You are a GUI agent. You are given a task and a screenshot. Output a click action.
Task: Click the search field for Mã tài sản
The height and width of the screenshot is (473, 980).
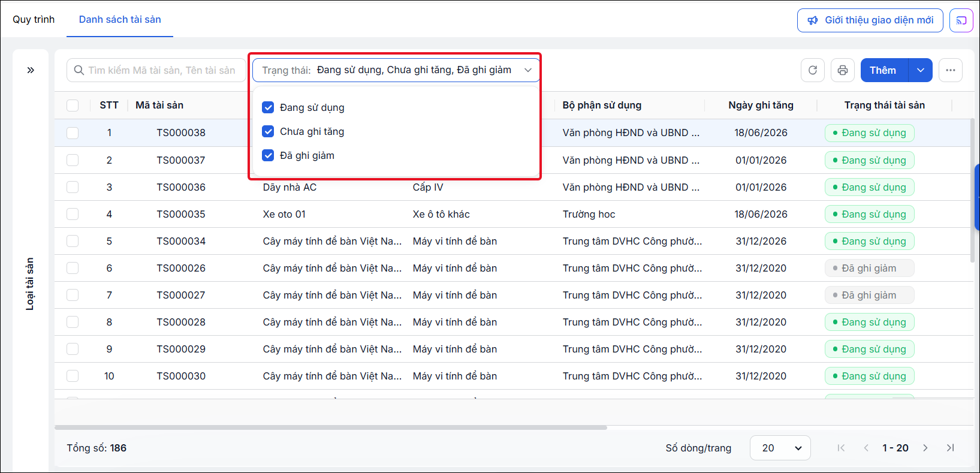(x=156, y=70)
